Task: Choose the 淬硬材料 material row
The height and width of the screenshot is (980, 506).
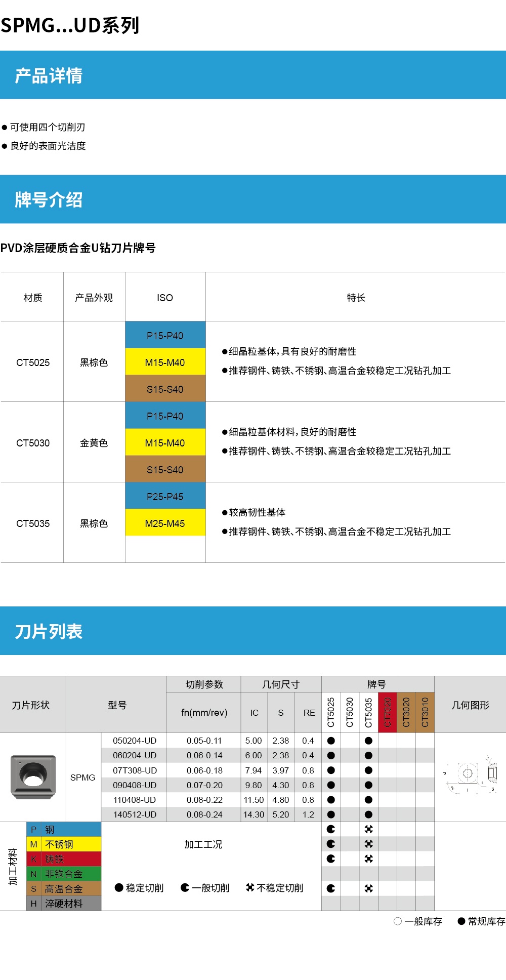Action: point(64,904)
